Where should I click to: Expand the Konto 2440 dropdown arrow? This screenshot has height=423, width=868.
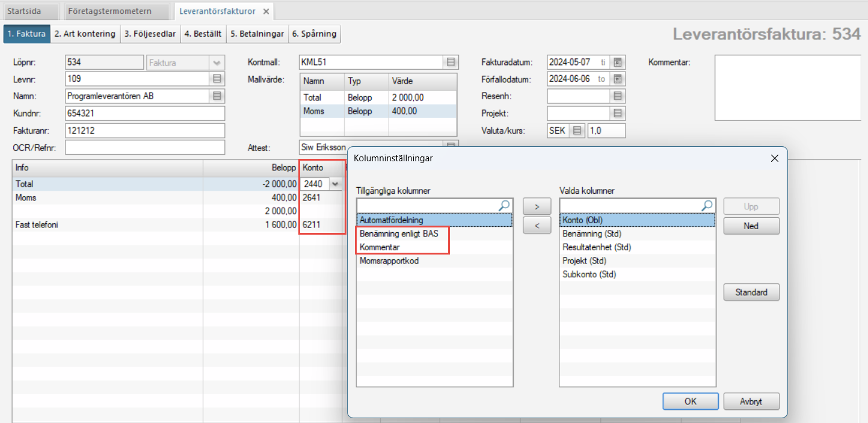[335, 185]
